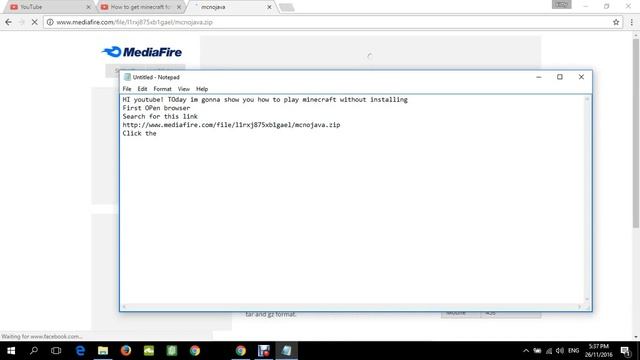
Task: Click 'Search for this link' line
Action: 160,116
